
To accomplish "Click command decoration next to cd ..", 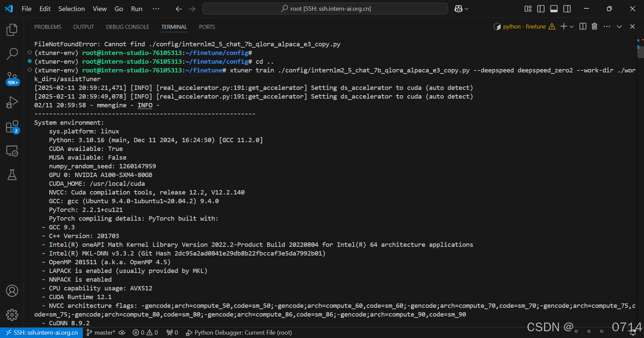I will 30,61.
